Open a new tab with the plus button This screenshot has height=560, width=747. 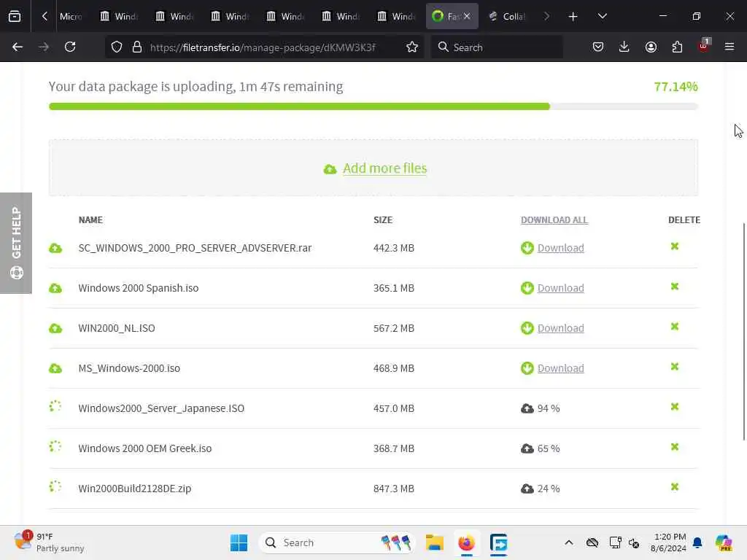573,16
